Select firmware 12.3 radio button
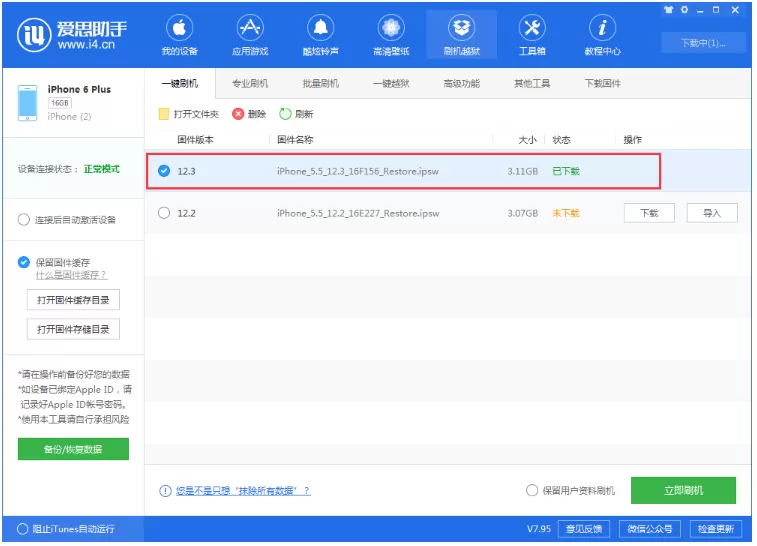Image resolution: width=757 pixels, height=546 pixels. point(164,171)
